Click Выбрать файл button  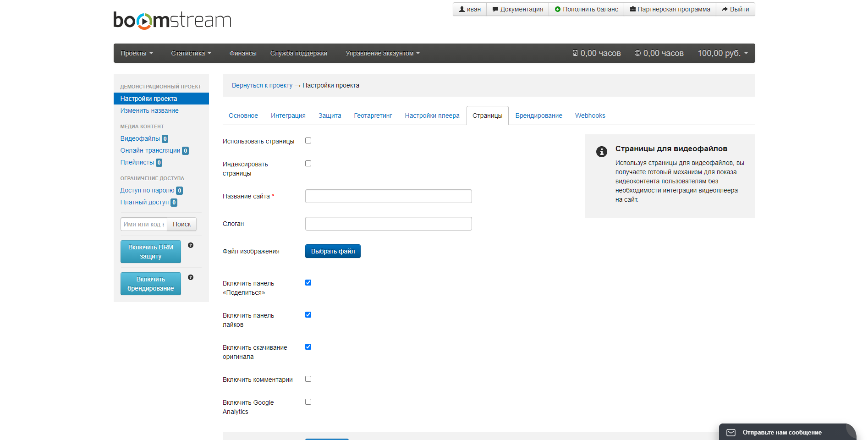pyautogui.click(x=333, y=251)
